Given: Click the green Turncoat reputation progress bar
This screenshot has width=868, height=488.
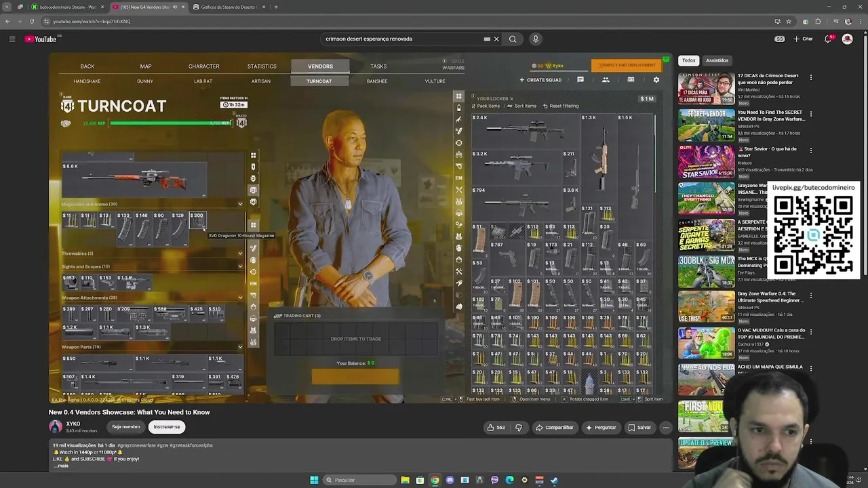Looking at the screenshot, I should pyautogui.click(x=171, y=123).
